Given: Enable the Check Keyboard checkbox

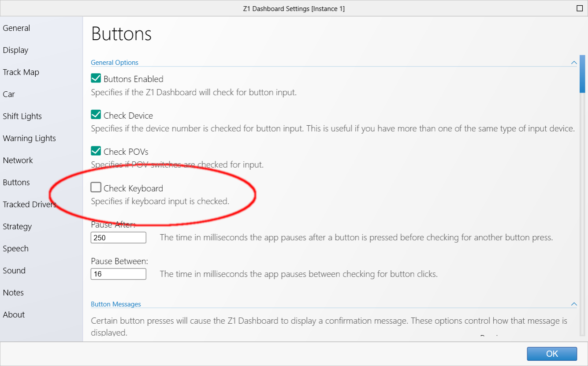Looking at the screenshot, I should pos(96,188).
